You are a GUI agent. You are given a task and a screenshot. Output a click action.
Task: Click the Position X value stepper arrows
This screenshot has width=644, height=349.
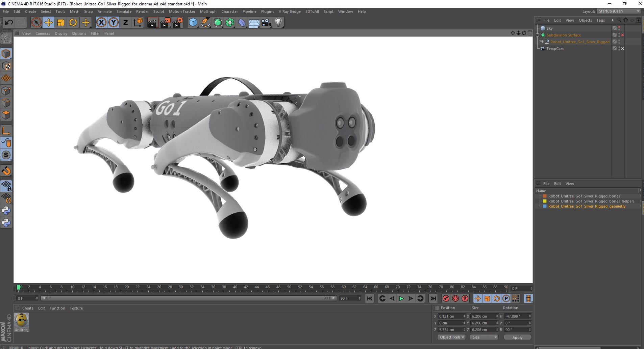point(464,316)
